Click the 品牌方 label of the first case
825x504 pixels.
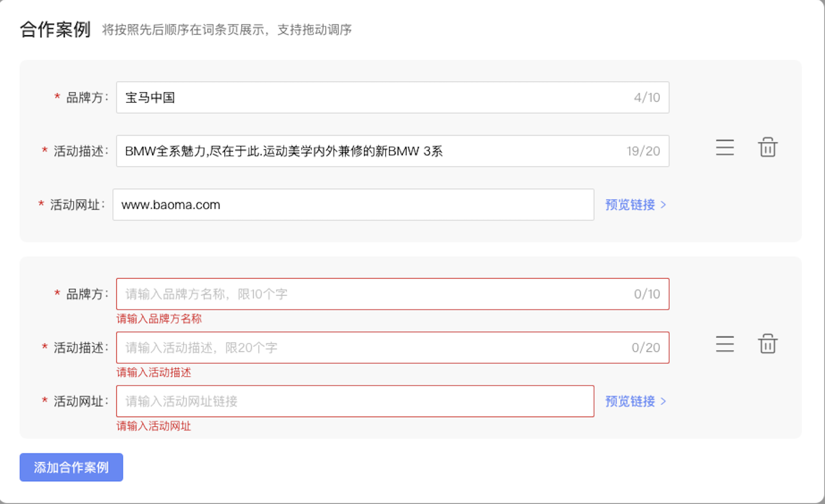point(86,98)
